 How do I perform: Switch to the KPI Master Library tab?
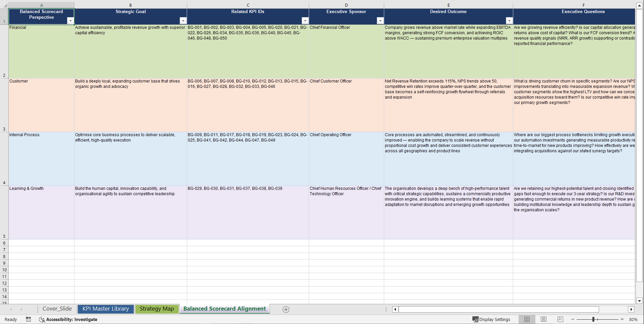click(x=106, y=309)
